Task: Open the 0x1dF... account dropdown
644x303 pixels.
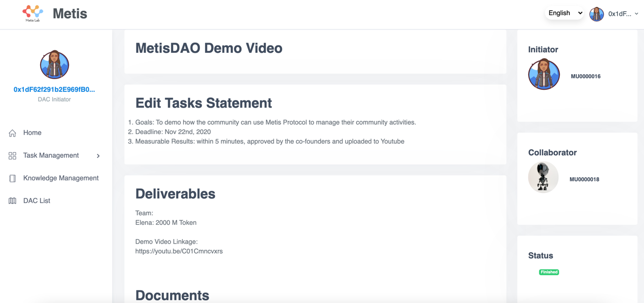Action: coord(623,14)
